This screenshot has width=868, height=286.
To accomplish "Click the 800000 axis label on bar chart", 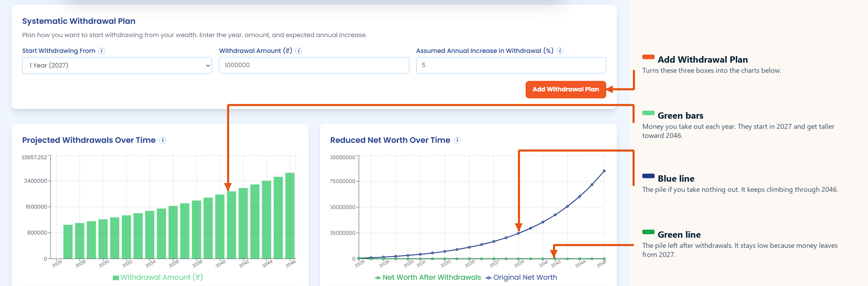I will pos(37,233).
